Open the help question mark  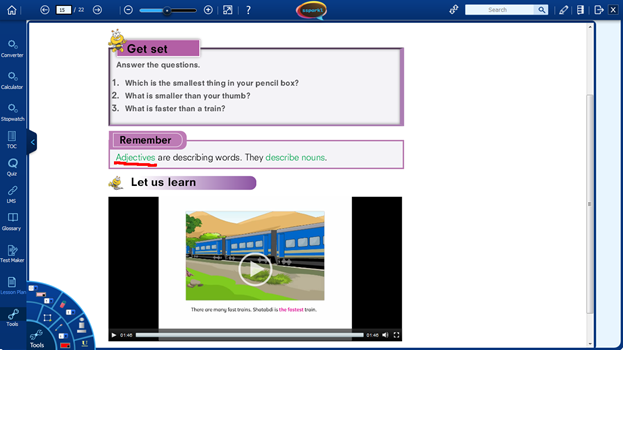248,10
